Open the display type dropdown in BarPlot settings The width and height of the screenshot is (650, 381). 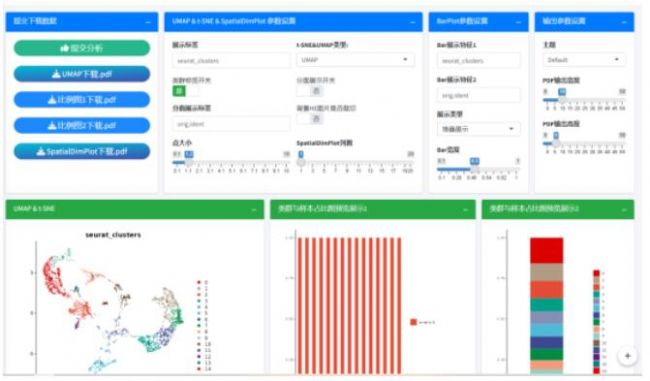[x=478, y=129]
